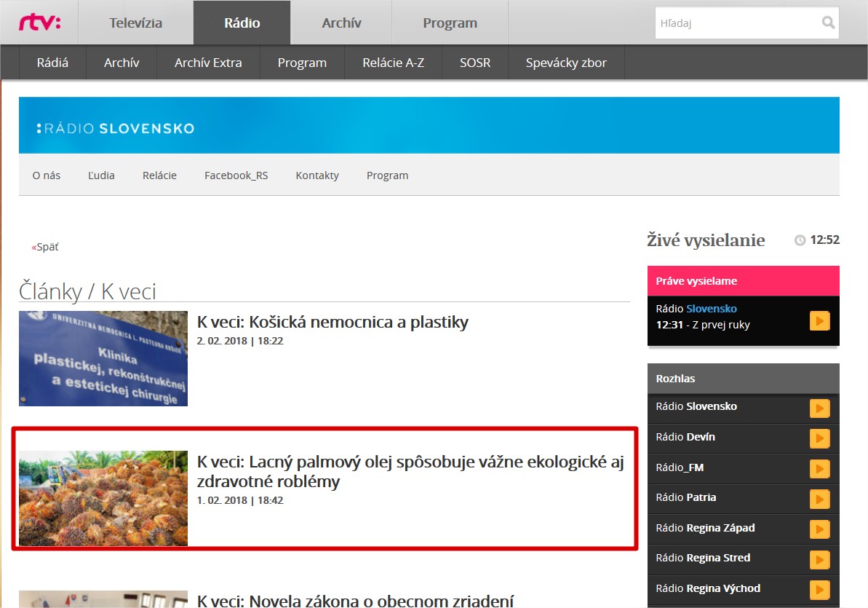This screenshot has height=608, width=868.
Task: Play Rádio Regina Západ stream
Action: [x=819, y=529]
